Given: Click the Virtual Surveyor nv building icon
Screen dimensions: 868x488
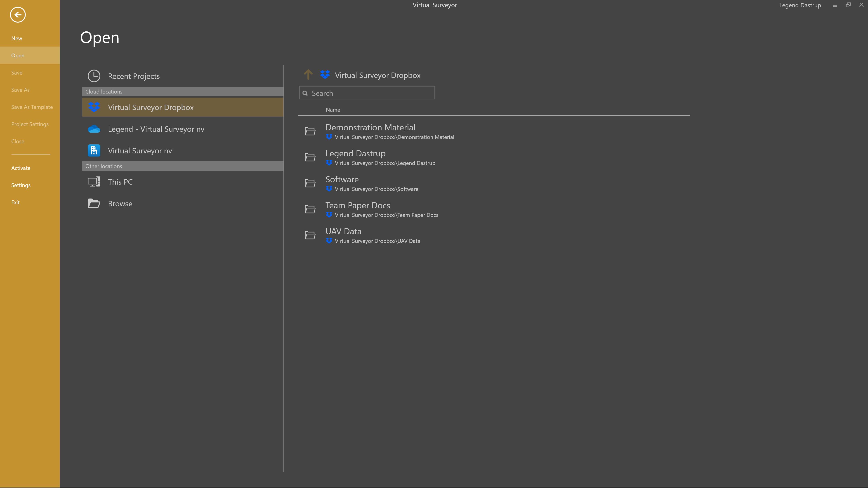Looking at the screenshot, I should coord(94,151).
